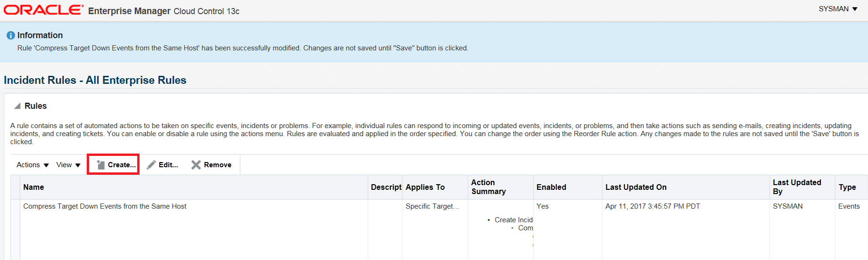Open the SYSMAN user menu
Screen dimensions: 868x260
pos(838,9)
